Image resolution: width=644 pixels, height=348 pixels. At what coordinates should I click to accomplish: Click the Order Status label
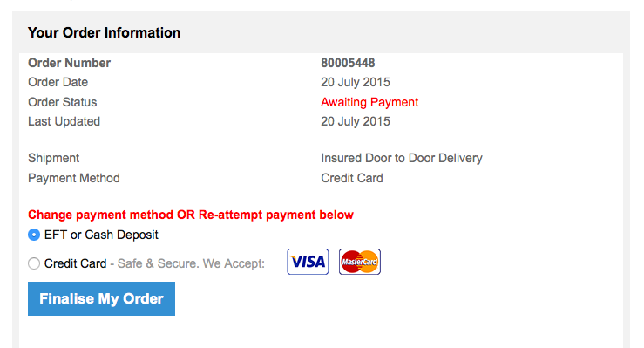63,102
